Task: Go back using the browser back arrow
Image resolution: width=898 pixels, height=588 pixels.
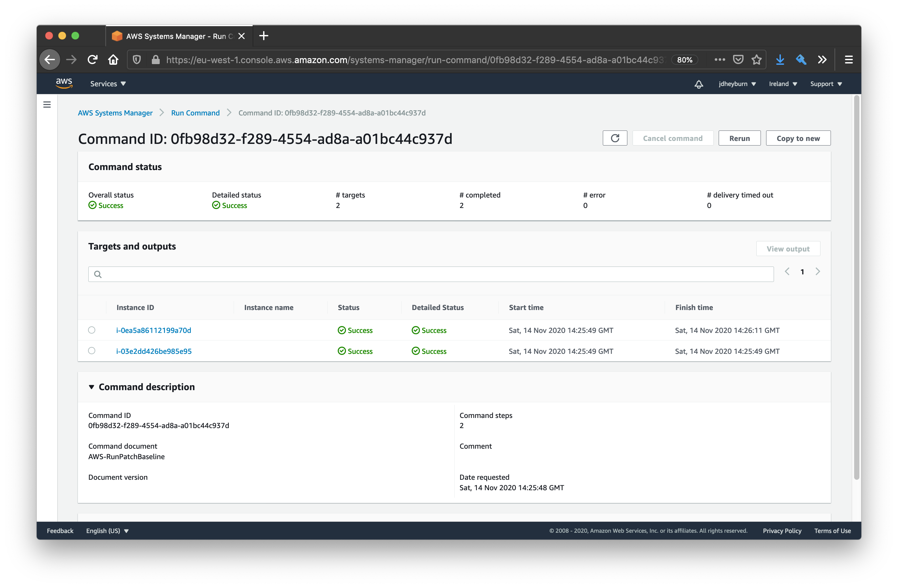Action: click(50, 60)
